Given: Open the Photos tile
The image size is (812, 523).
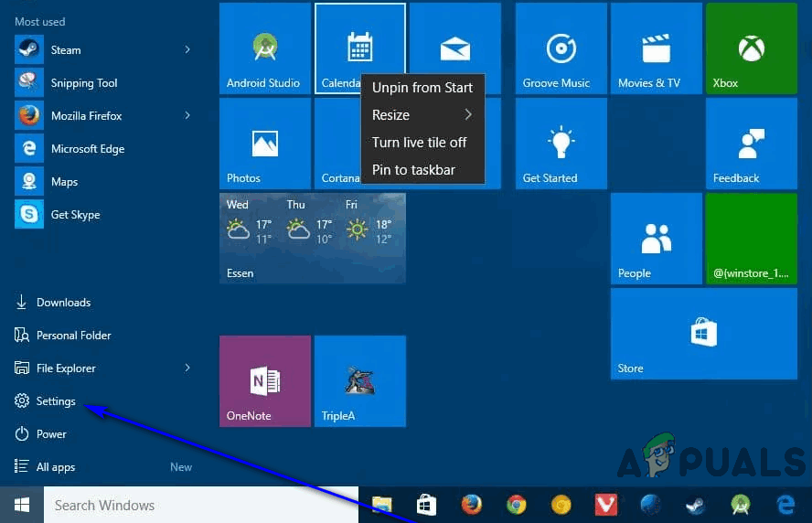Looking at the screenshot, I should click(x=265, y=144).
